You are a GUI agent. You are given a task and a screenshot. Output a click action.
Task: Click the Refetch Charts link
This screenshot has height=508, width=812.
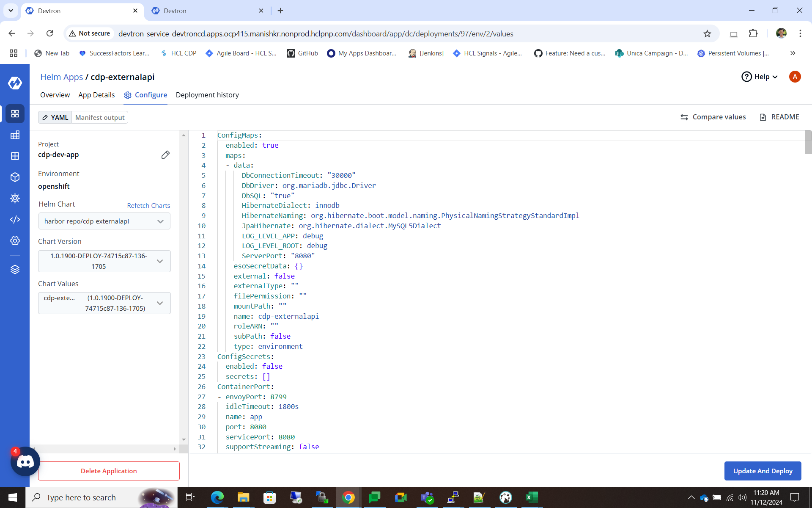pyautogui.click(x=148, y=205)
